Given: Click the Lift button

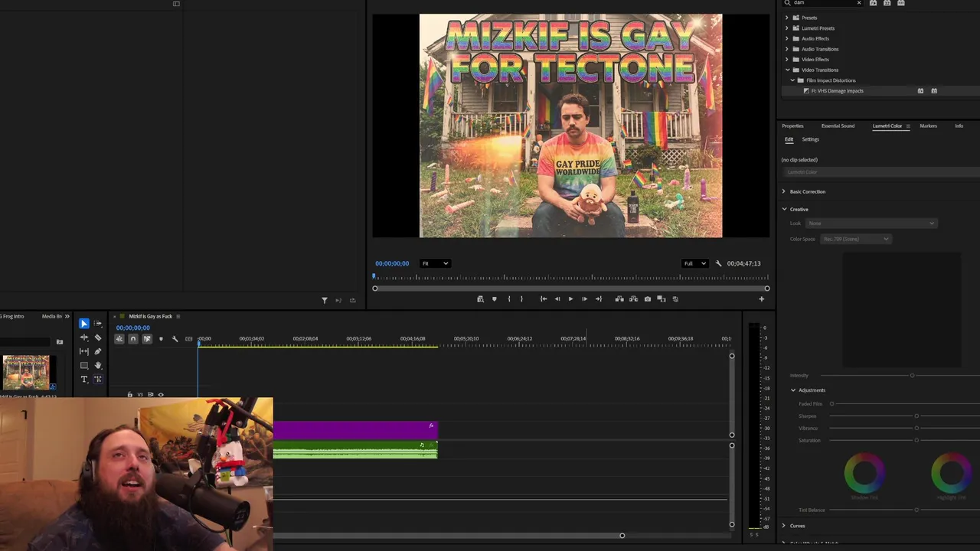Looking at the screenshot, I should click(x=619, y=299).
